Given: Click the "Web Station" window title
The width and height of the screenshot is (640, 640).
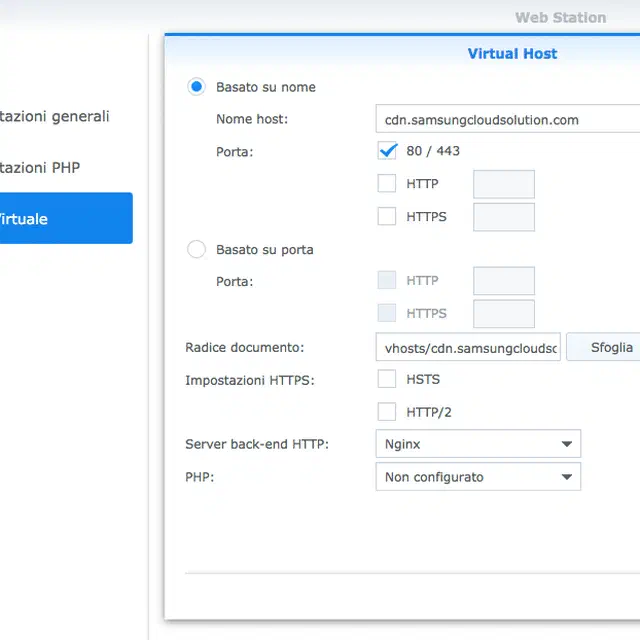Looking at the screenshot, I should tap(560, 18).
